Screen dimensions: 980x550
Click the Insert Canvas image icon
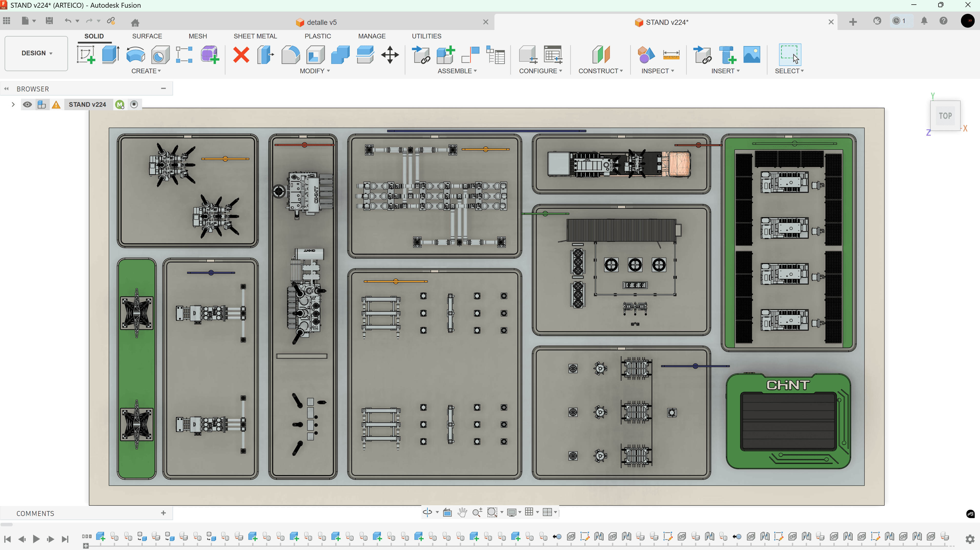coord(752,55)
